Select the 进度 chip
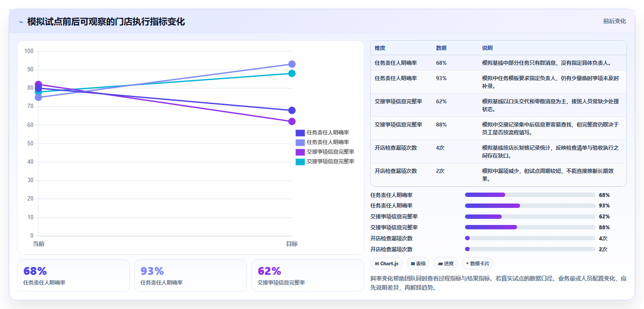The height and width of the screenshot is (309, 644). (x=446, y=263)
